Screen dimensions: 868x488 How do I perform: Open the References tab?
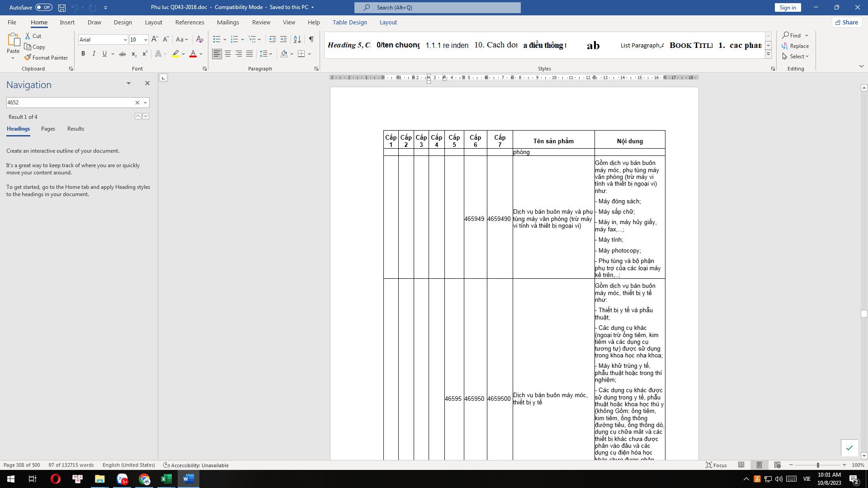(189, 22)
